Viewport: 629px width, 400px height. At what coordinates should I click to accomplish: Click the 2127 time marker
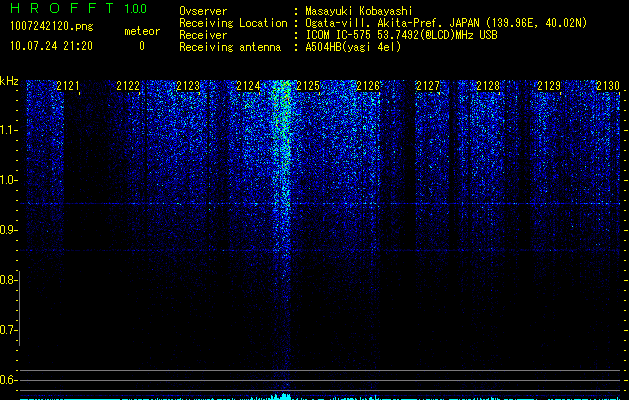point(428,86)
